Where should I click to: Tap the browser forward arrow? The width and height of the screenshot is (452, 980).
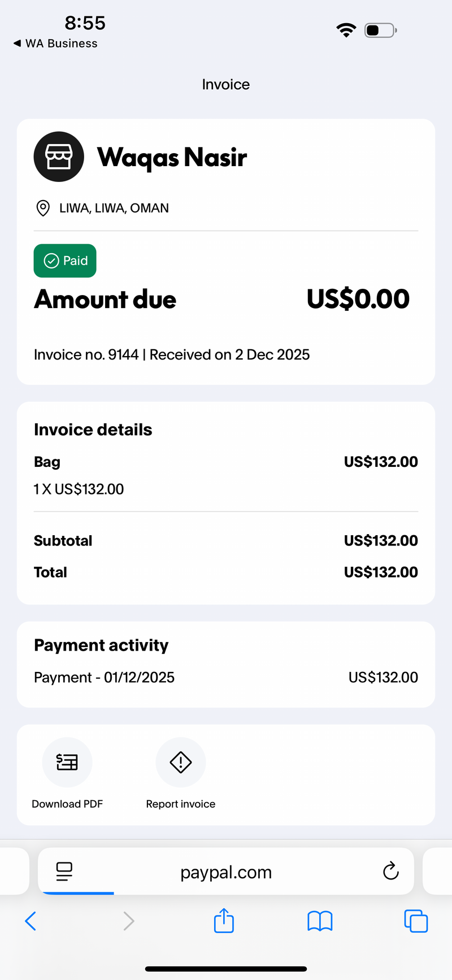pos(129,921)
